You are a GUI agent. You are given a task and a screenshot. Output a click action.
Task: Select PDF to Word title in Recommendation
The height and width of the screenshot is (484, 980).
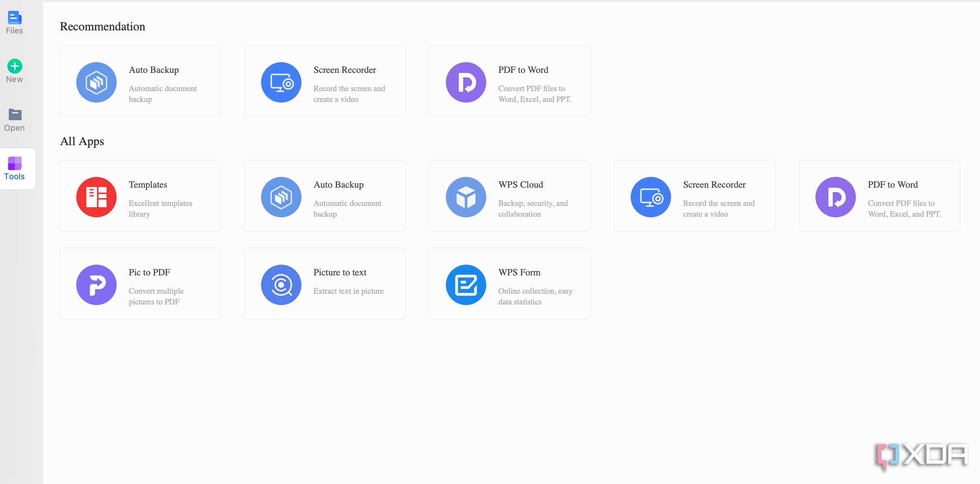523,70
